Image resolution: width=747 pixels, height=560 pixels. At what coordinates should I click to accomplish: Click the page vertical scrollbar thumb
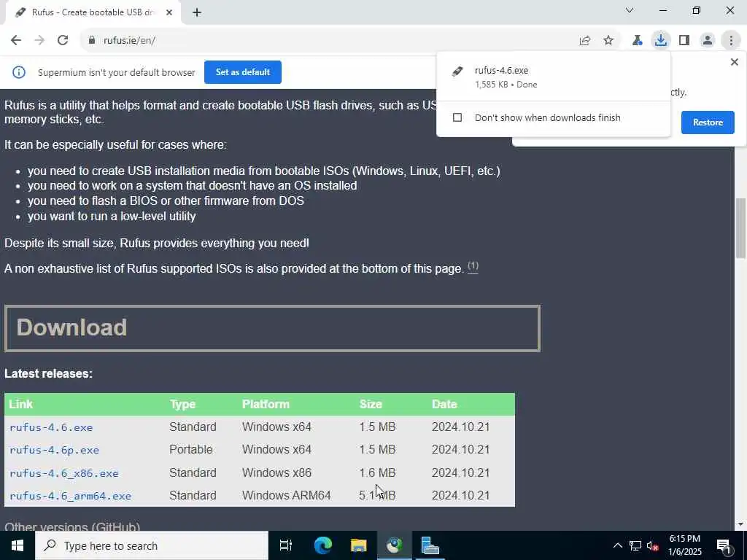click(x=740, y=228)
